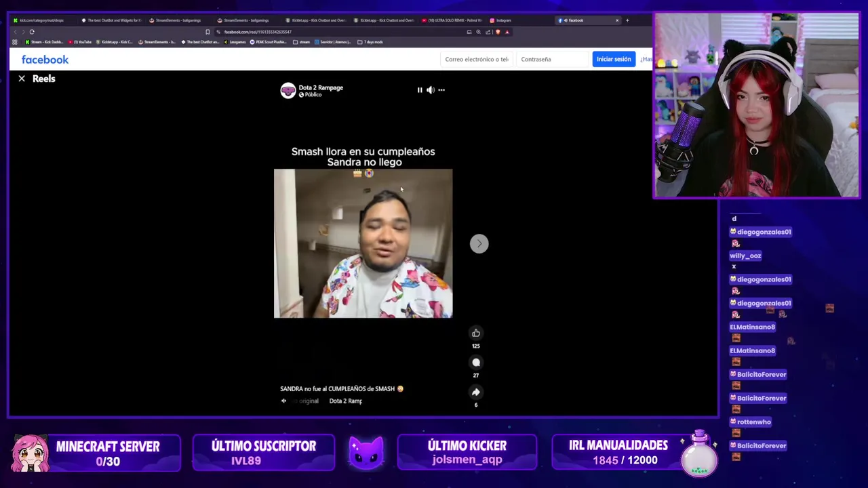Bookmark this page icon in address bar
868x488 pixels.
coord(208,32)
